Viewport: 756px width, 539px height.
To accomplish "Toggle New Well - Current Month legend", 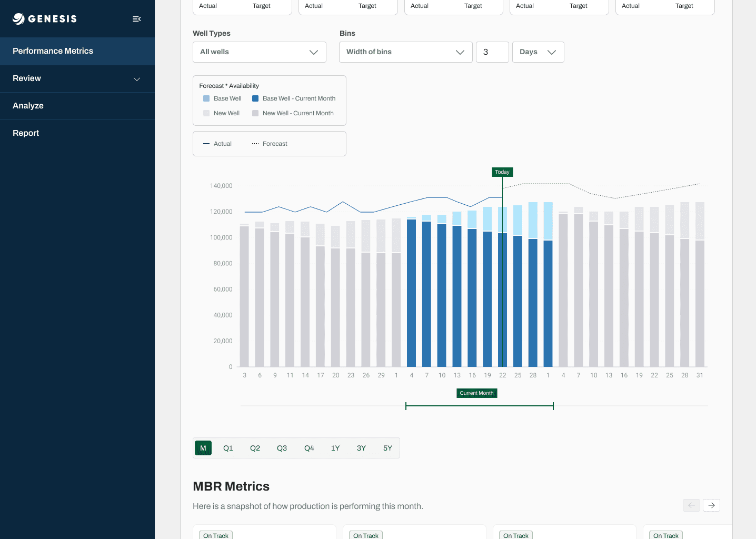I will pos(293,113).
